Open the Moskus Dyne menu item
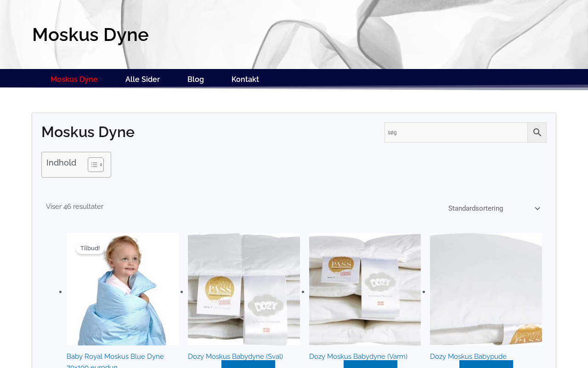 [74, 79]
